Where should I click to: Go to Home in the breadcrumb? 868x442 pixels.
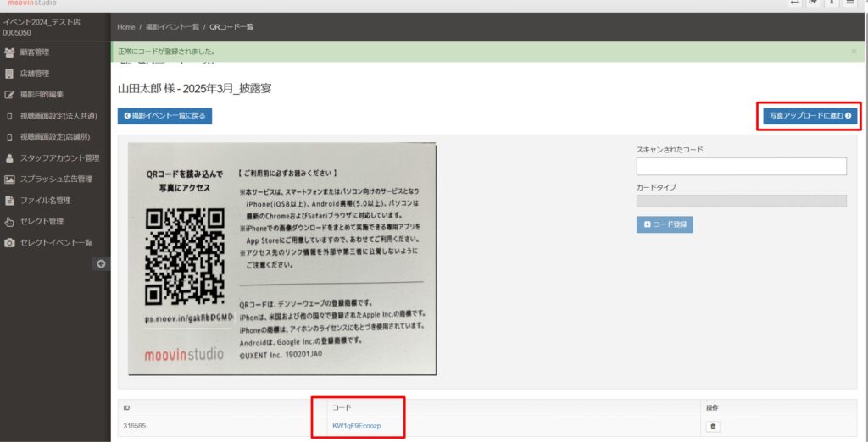click(125, 27)
